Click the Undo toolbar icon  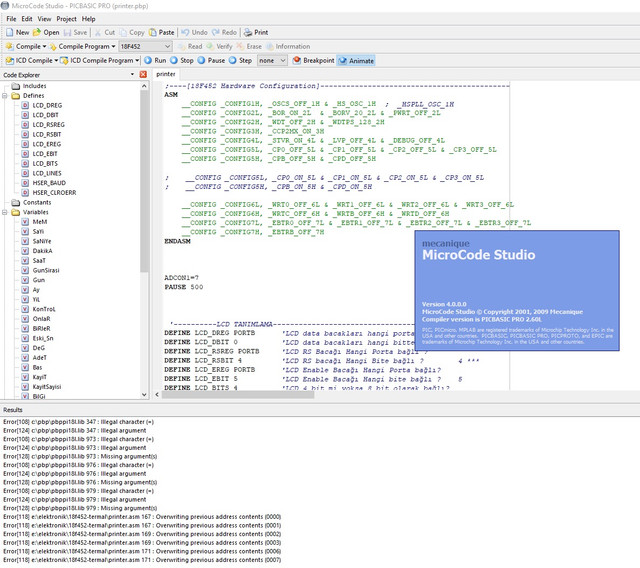[185, 32]
